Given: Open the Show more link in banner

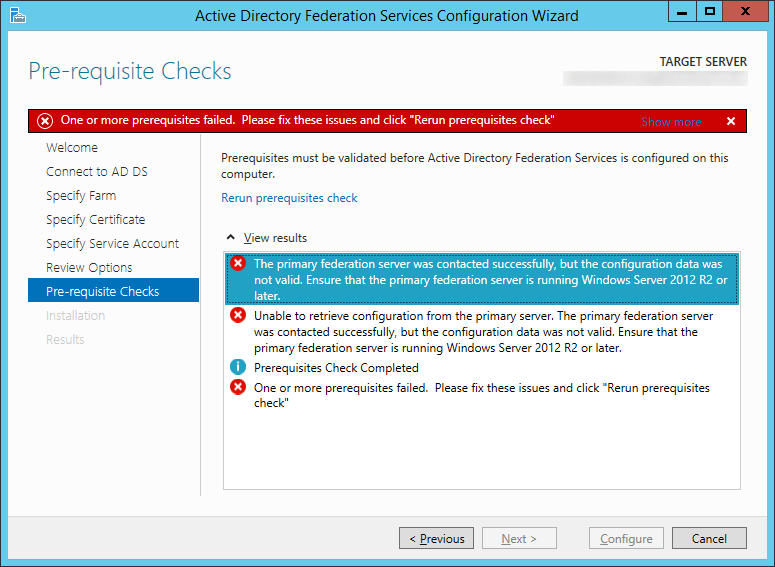Looking at the screenshot, I should tap(671, 122).
